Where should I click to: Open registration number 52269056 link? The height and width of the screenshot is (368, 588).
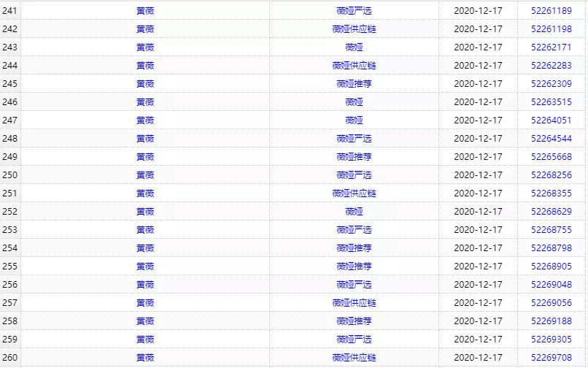point(552,303)
